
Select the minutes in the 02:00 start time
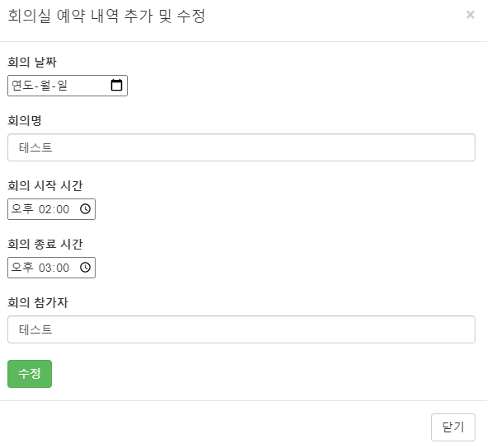coord(62,209)
